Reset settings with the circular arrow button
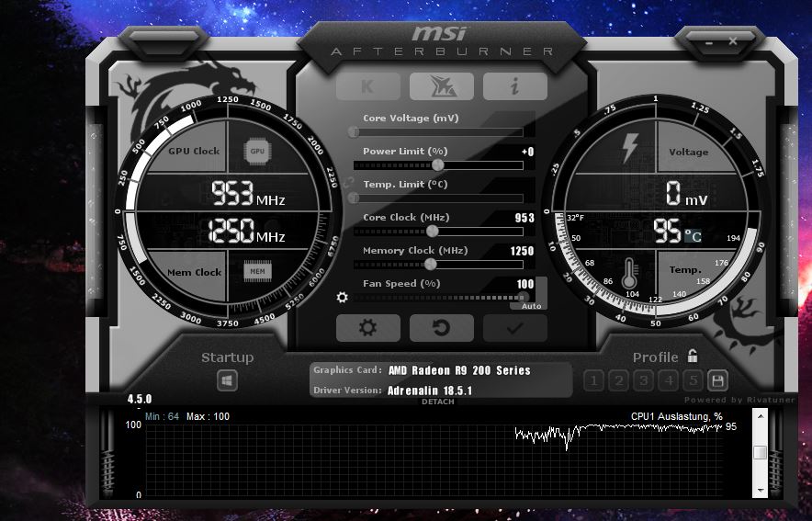This screenshot has height=521, width=812. (x=441, y=328)
